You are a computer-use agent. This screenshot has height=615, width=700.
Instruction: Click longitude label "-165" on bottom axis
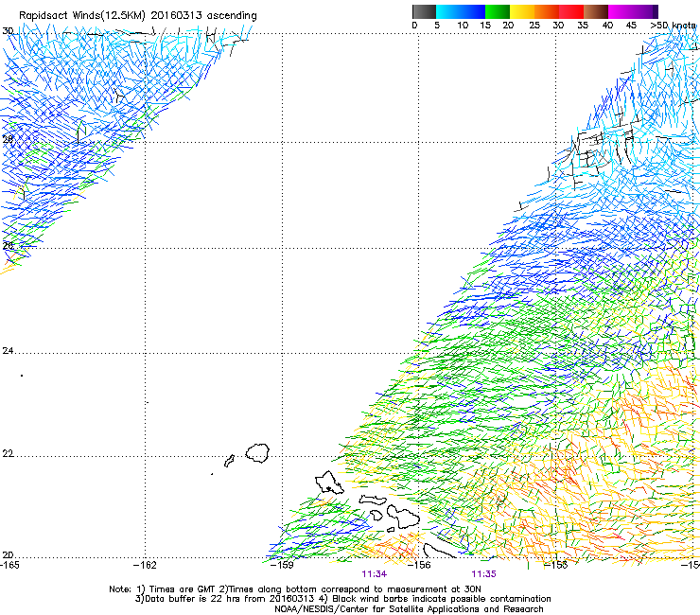click(9, 565)
